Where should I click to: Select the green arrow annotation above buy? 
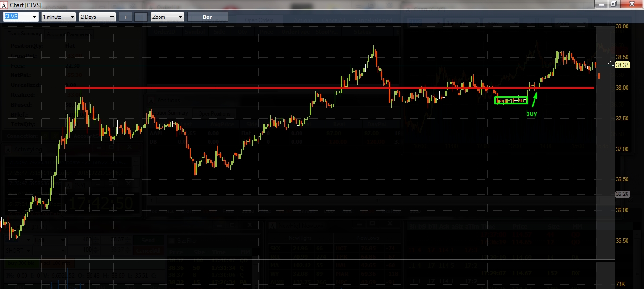pos(535,99)
